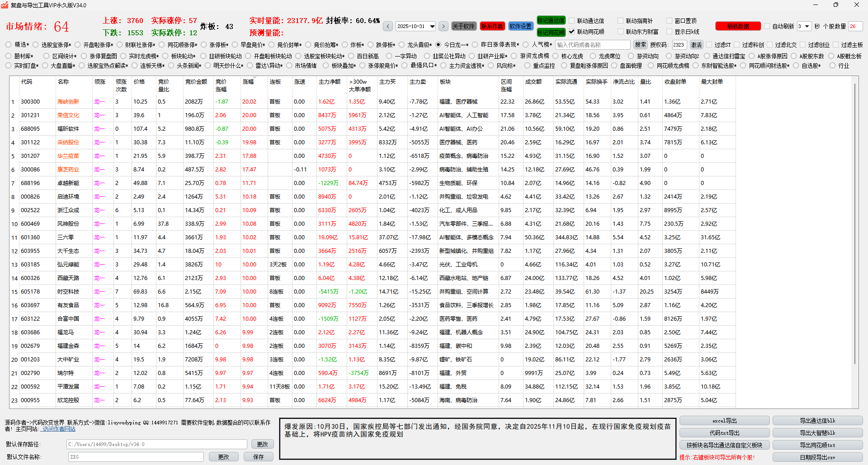The width and height of the screenshot is (868, 465).
Task: Select the 实时龙虎榜* radio option
Action: point(123,56)
